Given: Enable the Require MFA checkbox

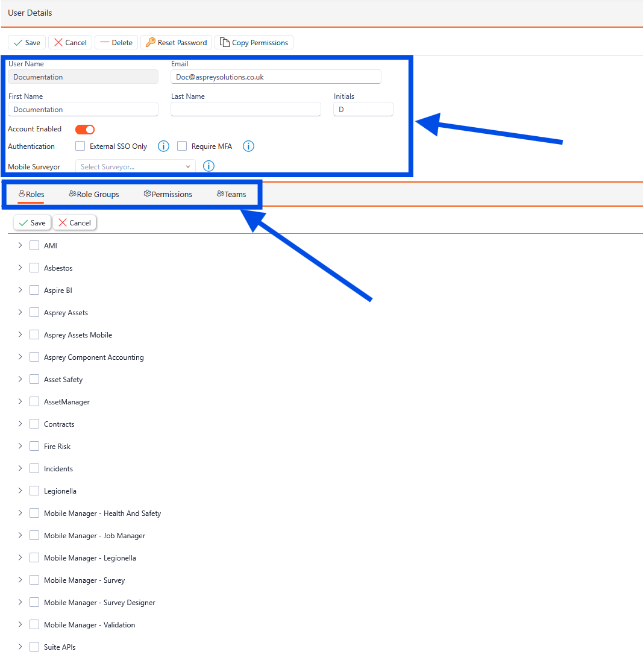Looking at the screenshot, I should point(182,146).
